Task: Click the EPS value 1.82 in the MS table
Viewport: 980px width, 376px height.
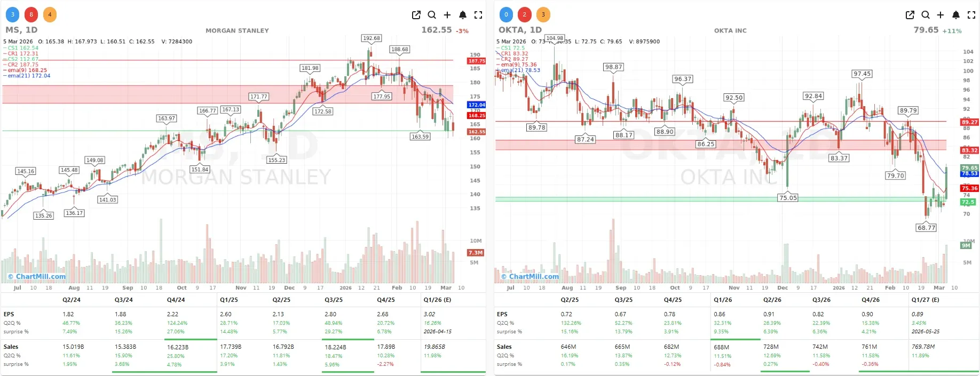Action: tap(68, 314)
